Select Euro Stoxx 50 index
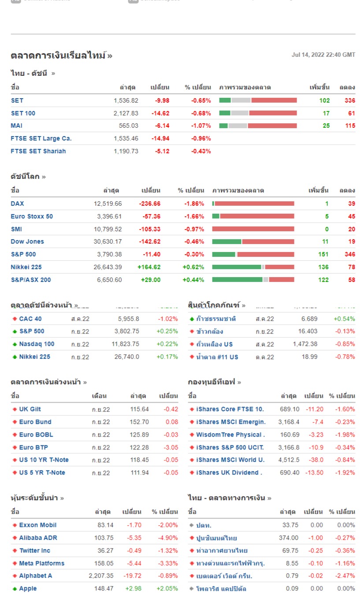Screen dimensions: 364x601 [32, 216]
